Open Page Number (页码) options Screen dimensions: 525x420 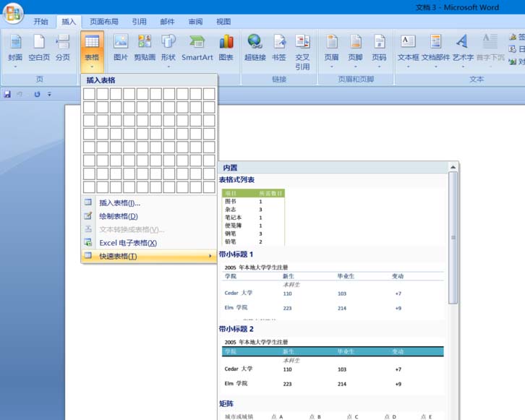tap(379, 50)
